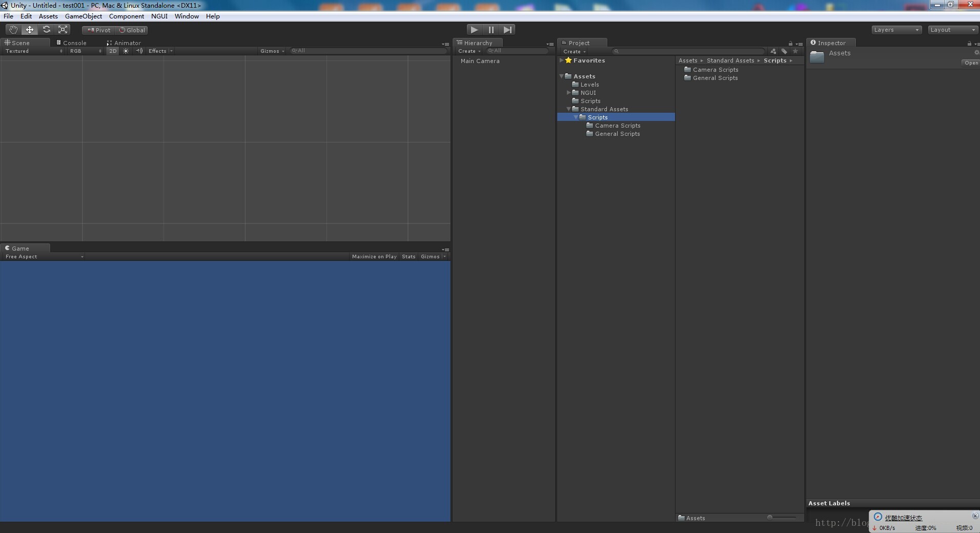Open the Effects dropdown arrow
The image size is (980, 533).
[171, 51]
